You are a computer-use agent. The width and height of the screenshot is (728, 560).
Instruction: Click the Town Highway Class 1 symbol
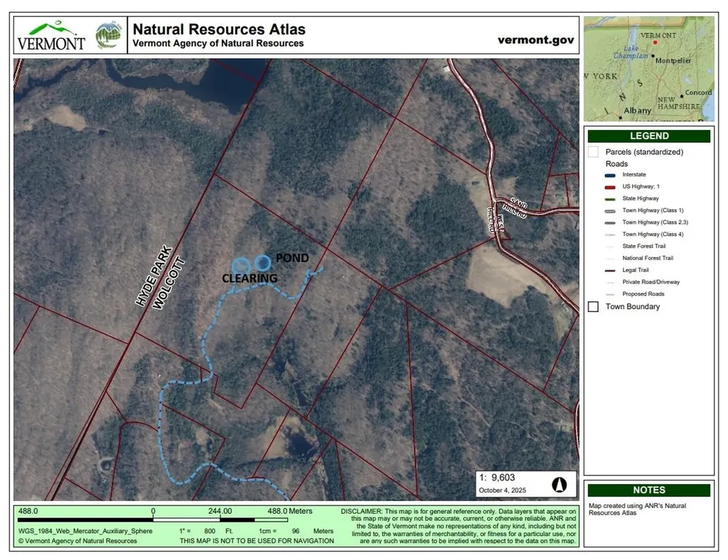point(611,210)
